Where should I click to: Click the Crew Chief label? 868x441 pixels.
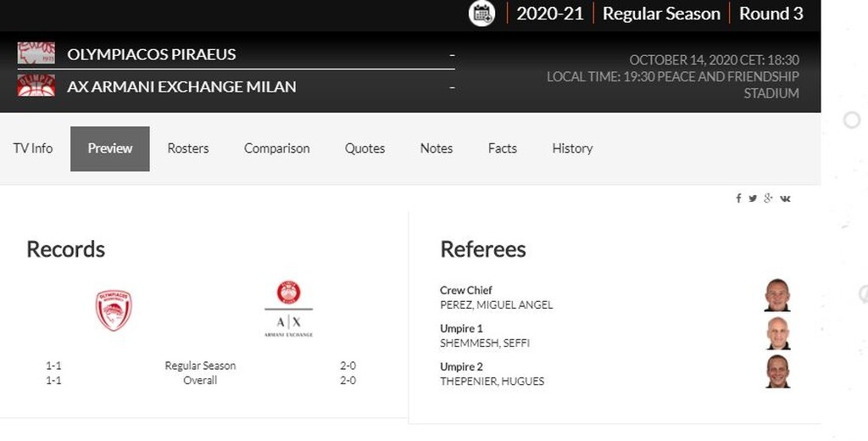(466, 290)
